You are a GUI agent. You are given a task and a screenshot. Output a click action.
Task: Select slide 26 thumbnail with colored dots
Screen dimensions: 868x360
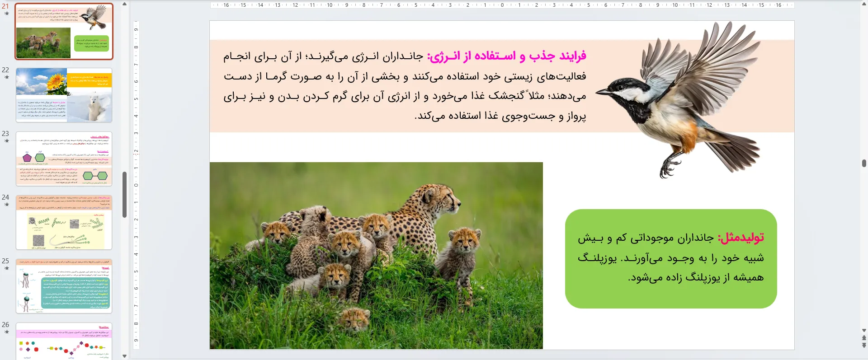click(64, 341)
